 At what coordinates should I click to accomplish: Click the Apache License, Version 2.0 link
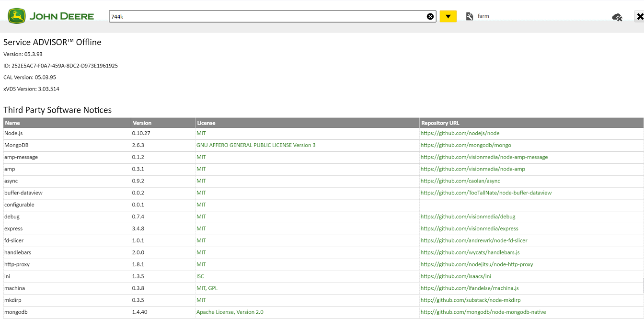[x=230, y=312]
